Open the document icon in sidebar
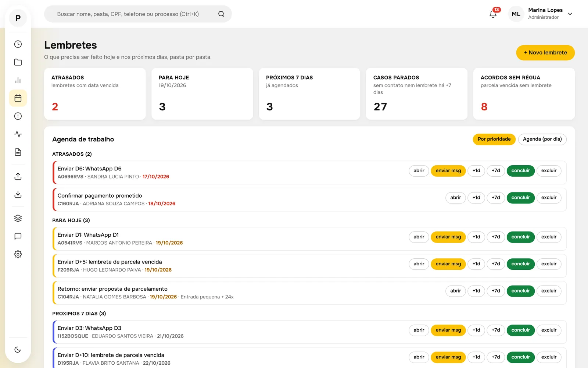This screenshot has width=588, height=368. pos(18,152)
